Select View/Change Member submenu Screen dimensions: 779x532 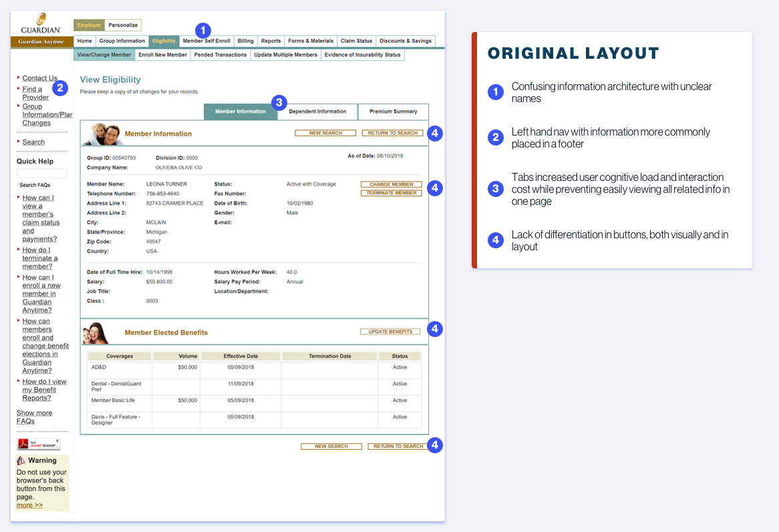coord(104,55)
